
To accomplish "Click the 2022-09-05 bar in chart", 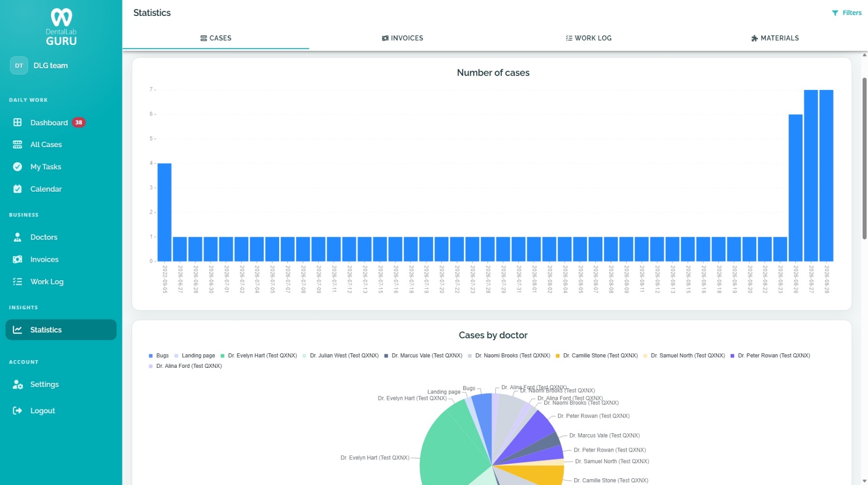I will point(165,212).
